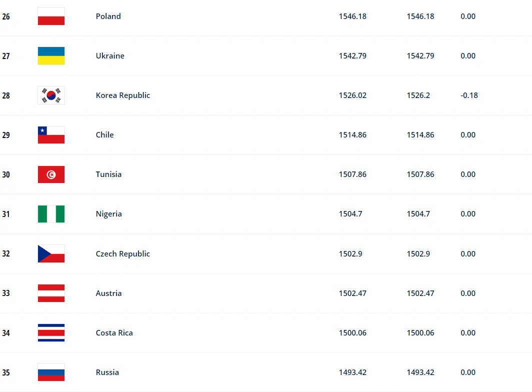
Task: Open the Costa Rica team link
Action: click(114, 333)
